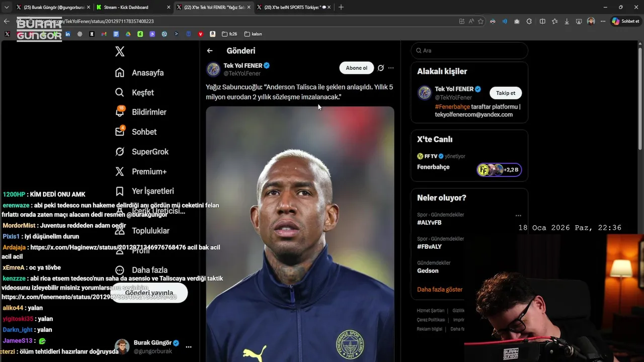
Task: Open the #Fenerbahçe hashtag link
Action: pyautogui.click(x=452, y=107)
